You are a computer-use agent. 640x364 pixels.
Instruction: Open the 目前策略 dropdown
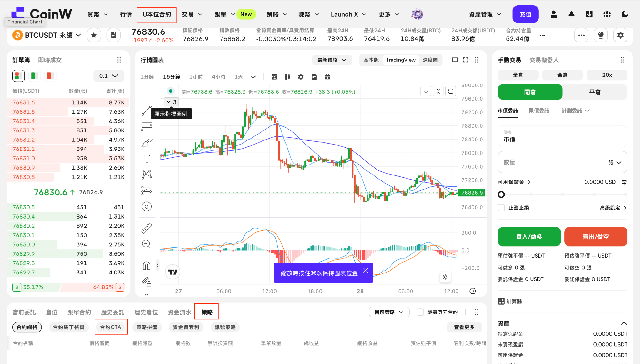pos(389,312)
